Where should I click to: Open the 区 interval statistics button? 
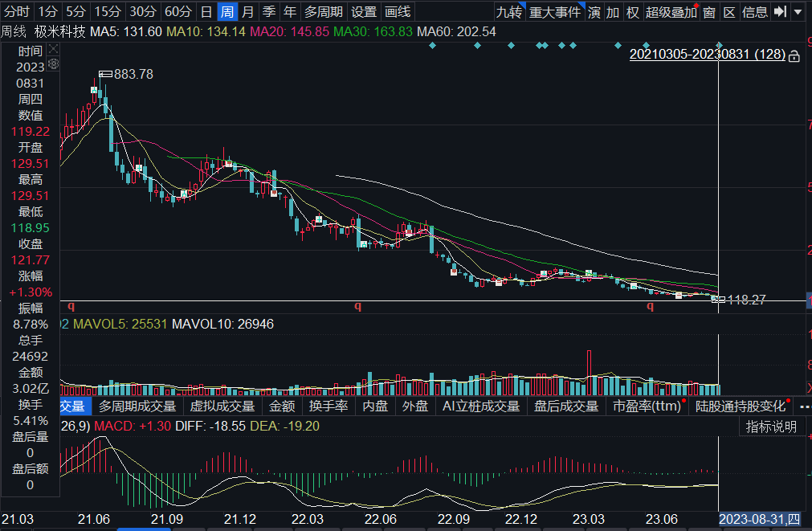coord(728,12)
